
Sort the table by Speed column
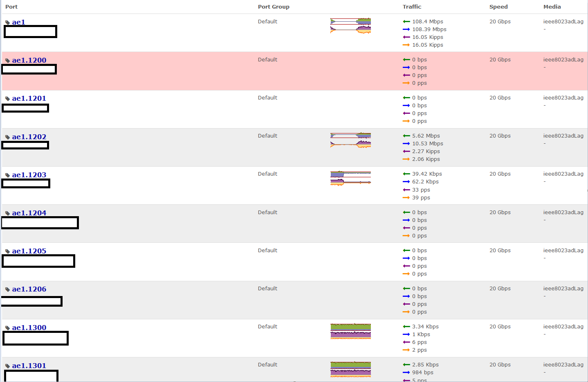498,7
